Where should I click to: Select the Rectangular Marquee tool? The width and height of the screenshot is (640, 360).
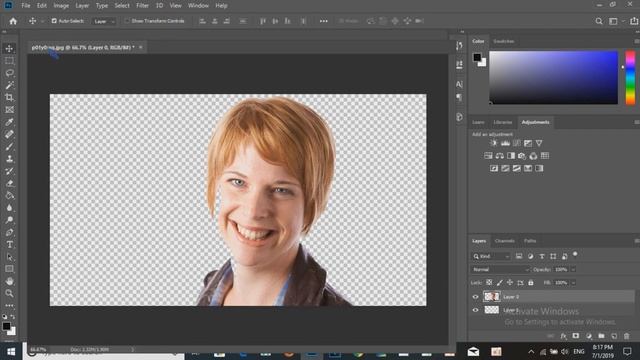[x=9, y=61]
